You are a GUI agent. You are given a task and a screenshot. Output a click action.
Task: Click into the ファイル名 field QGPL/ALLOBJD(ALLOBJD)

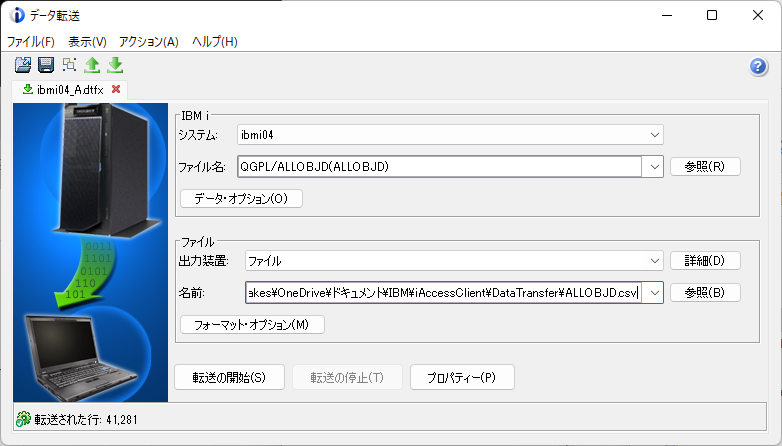[439, 167]
